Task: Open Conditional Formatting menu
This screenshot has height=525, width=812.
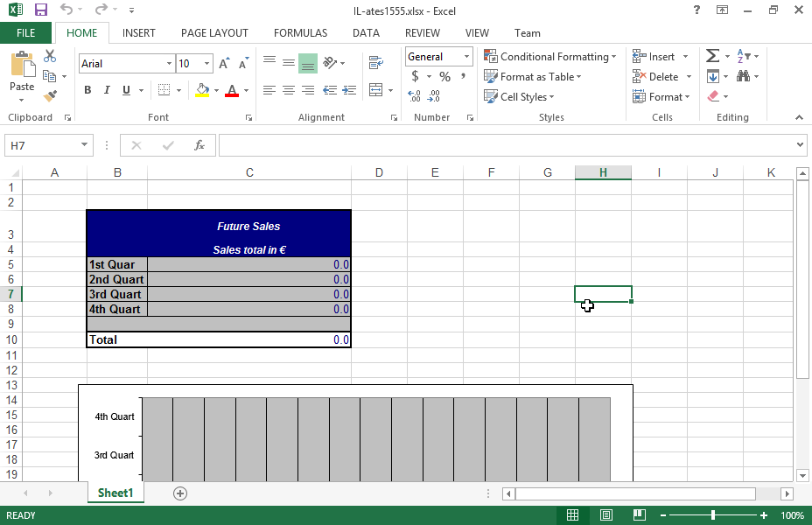Action: [549, 57]
